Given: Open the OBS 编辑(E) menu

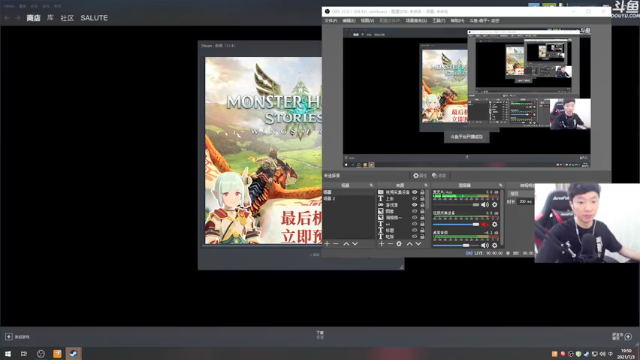Looking at the screenshot, I should pos(349,21).
